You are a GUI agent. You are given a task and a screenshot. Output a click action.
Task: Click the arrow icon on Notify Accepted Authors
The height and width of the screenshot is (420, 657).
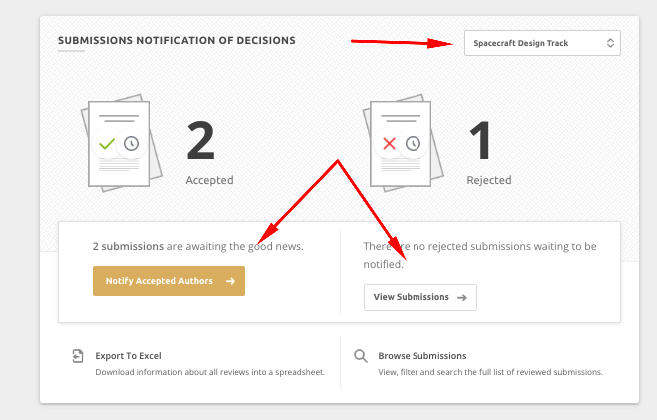click(230, 281)
